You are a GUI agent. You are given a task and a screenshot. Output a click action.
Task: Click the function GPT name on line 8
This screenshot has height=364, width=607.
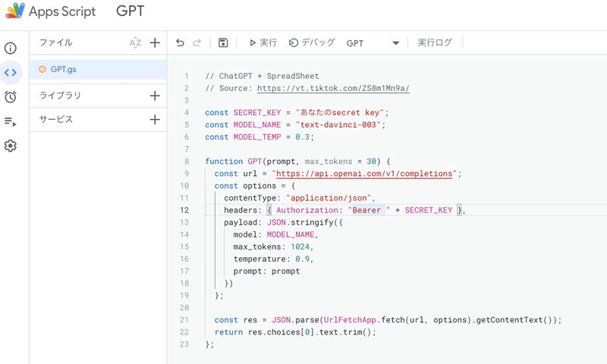[x=255, y=162]
